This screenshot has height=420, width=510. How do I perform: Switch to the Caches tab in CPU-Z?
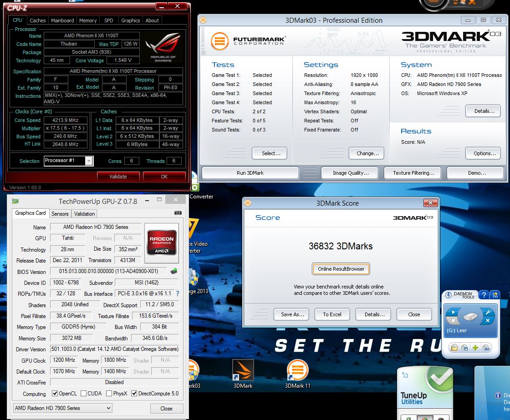(38, 20)
